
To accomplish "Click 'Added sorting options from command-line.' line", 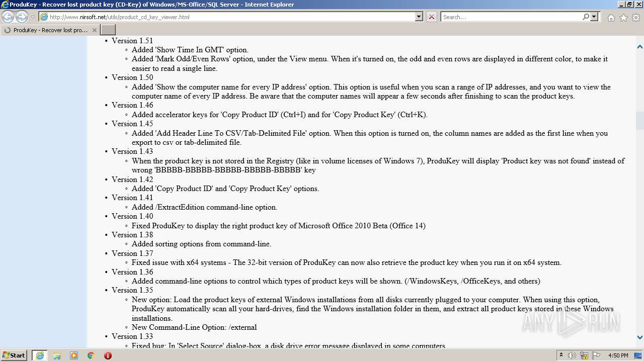I will pos(201,244).
